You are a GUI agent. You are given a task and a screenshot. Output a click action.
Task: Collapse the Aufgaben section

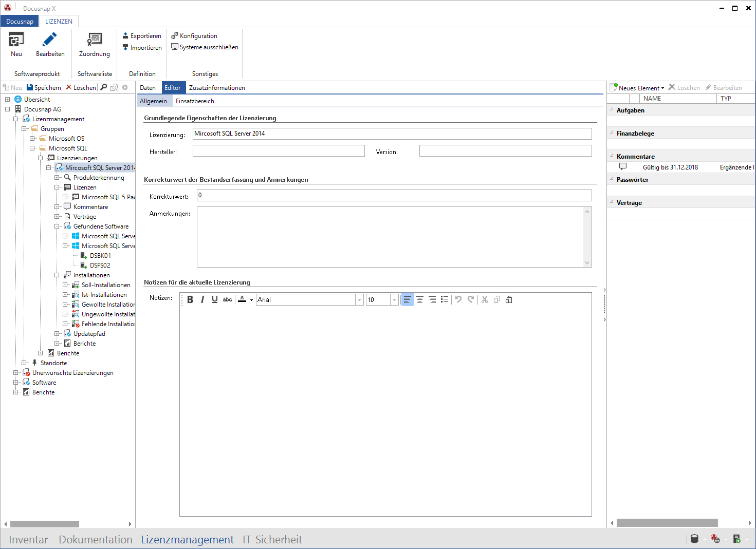612,109
